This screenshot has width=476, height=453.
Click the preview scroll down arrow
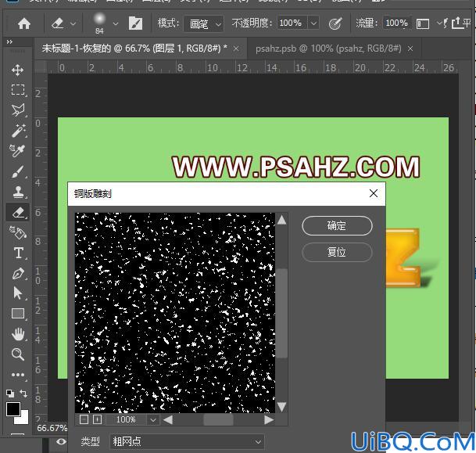tap(281, 407)
